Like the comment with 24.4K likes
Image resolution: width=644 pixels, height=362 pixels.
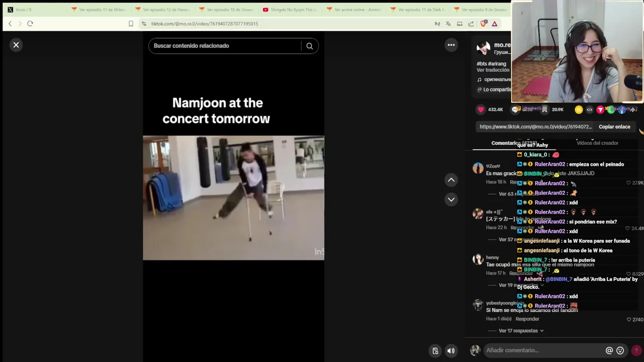(627, 229)
